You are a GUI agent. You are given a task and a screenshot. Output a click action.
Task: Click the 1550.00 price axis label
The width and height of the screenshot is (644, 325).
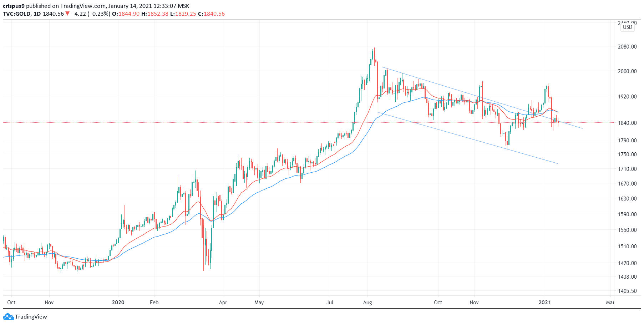pyautogui.click(x=627, y=230)
